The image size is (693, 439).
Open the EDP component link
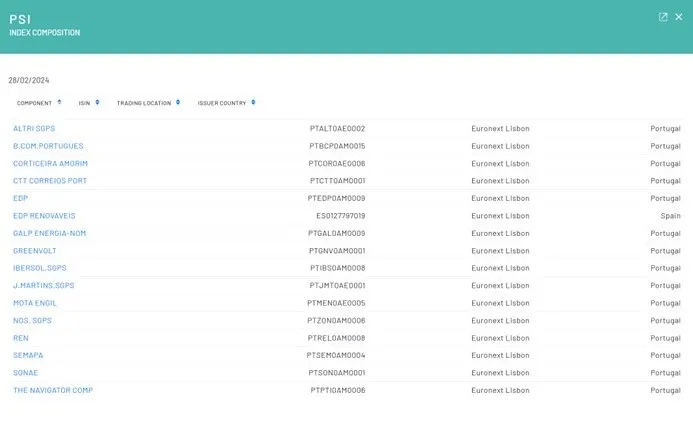coord(20,199)
